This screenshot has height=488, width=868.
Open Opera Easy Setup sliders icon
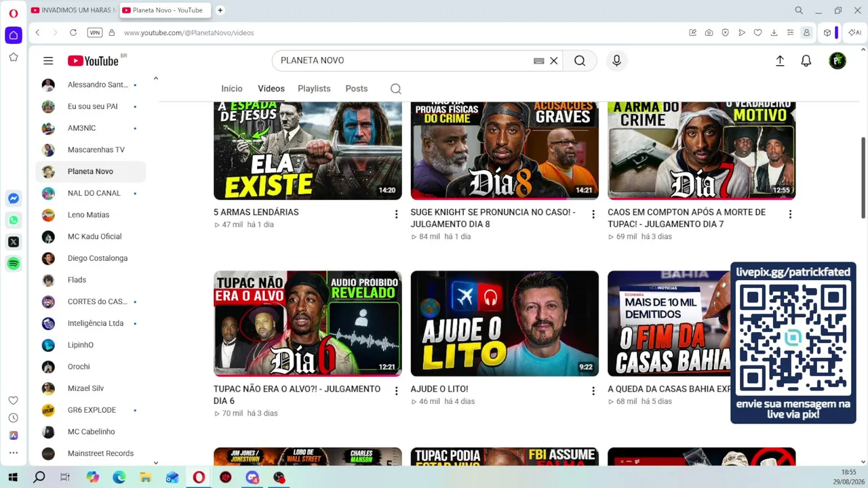[790, 33]
